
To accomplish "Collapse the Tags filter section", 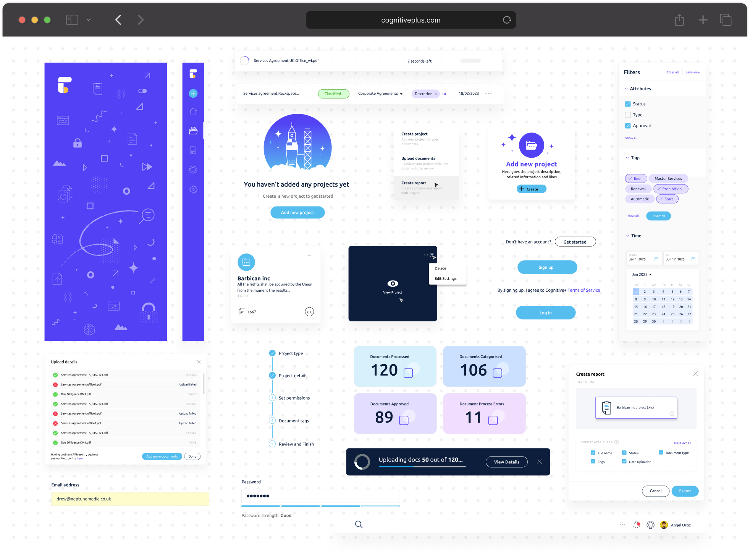I will coord(627,158).
